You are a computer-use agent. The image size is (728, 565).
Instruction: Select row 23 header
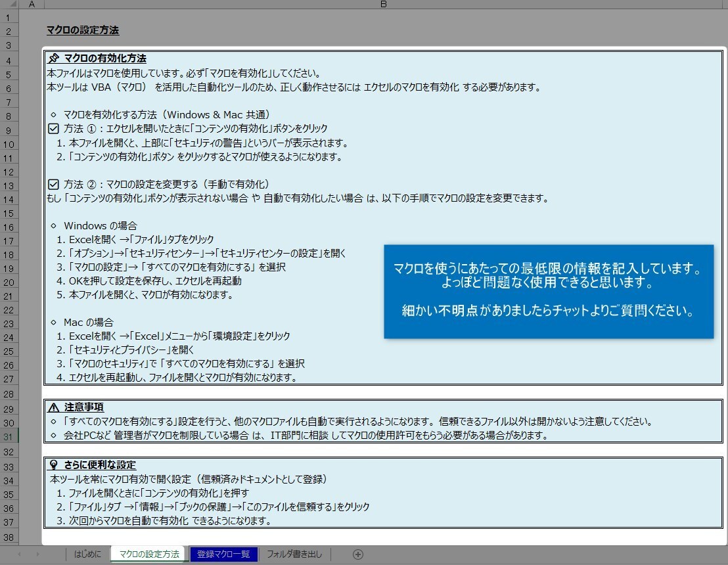coord(9,324)
